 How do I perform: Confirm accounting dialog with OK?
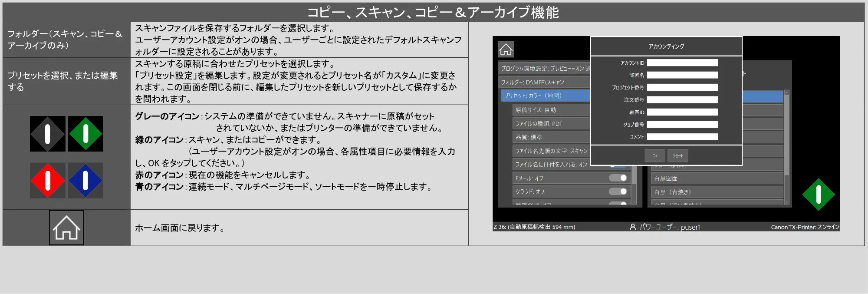[x=655, y=156]
